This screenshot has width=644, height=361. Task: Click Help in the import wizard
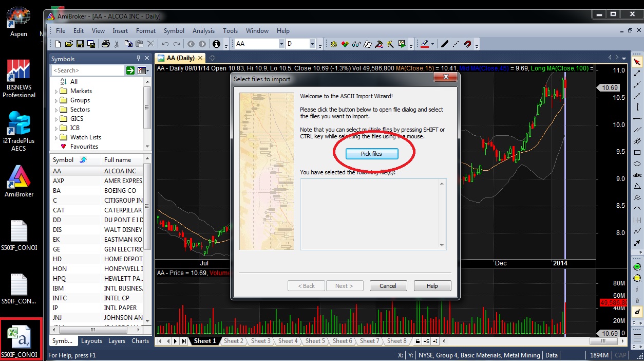click(x=432, y=286)
